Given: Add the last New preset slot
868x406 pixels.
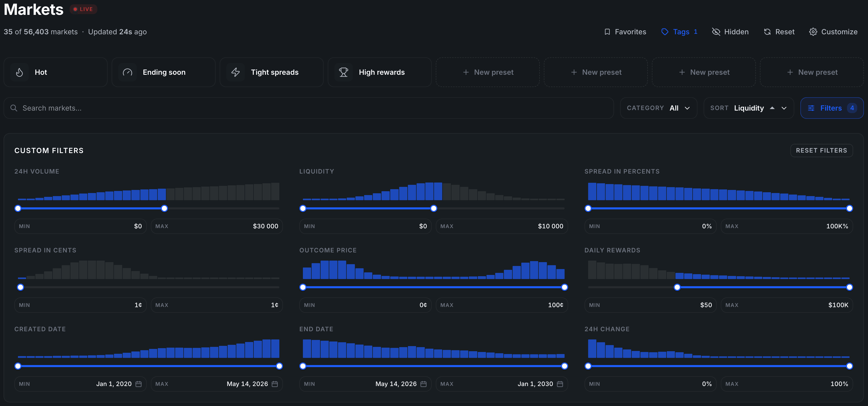Looking at the screenshot, I should [812, 72].
